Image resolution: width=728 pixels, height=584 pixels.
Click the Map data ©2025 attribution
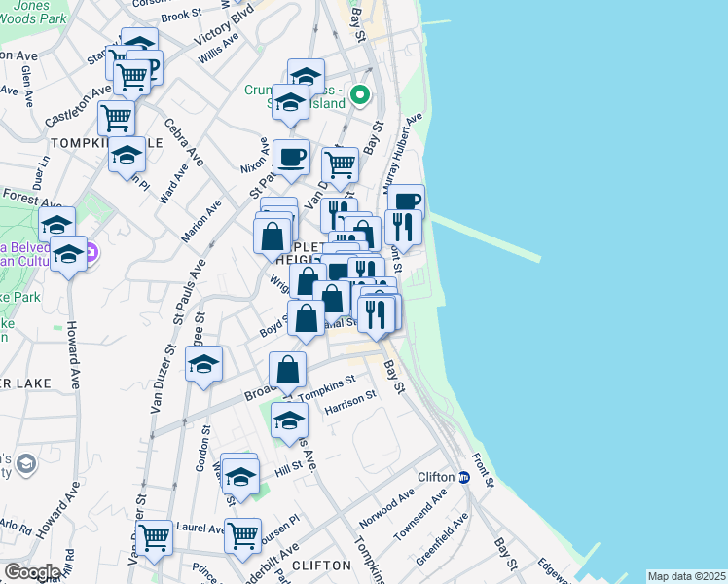click(x=686, y=576)
